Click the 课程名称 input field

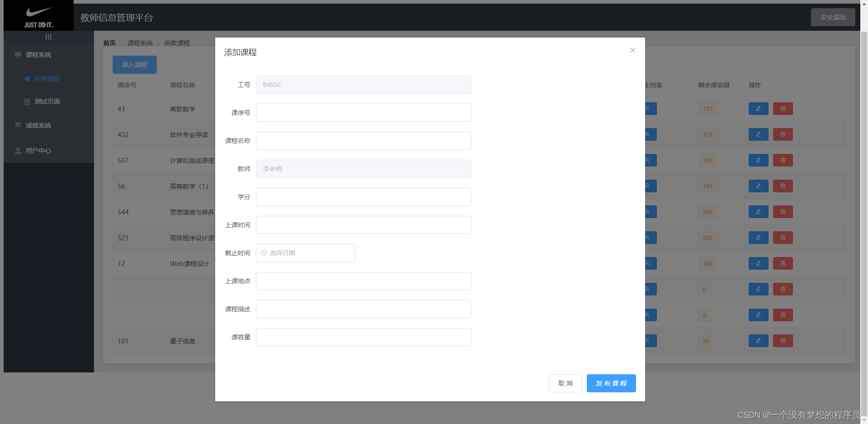click(x=363, y=141)
